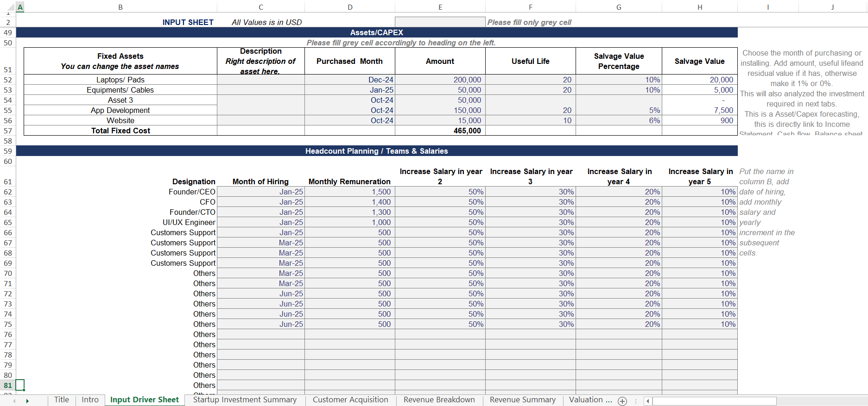
Task: Select the active cell A81
Action: (20, 385)
